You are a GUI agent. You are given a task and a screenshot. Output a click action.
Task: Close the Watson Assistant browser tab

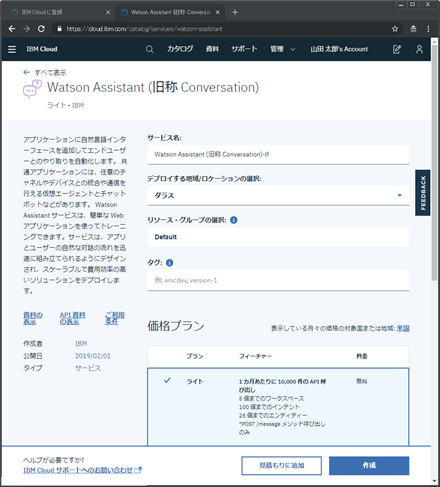click(x=218, y=12)
